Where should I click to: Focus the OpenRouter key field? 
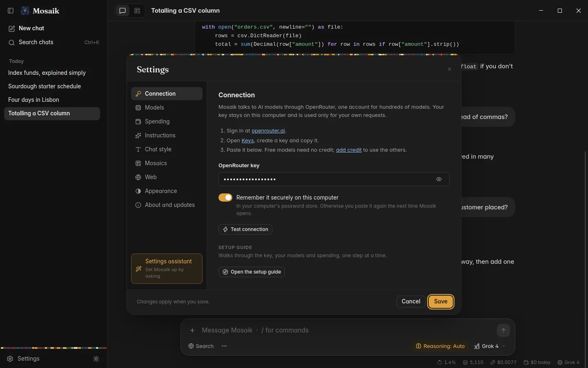334,179
